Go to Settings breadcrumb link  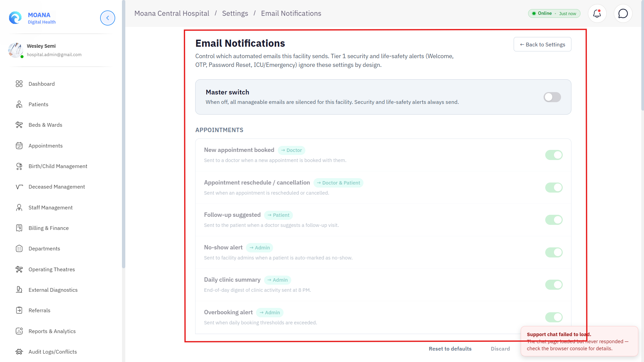click(235, 13)
